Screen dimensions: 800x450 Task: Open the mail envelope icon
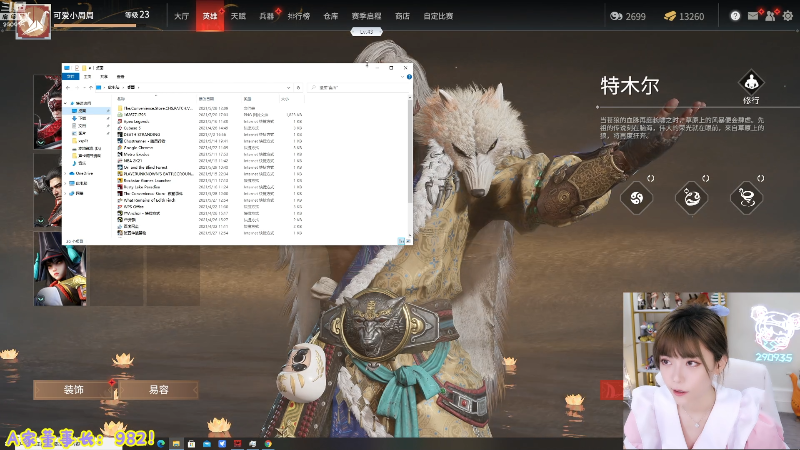pos(753,16)
